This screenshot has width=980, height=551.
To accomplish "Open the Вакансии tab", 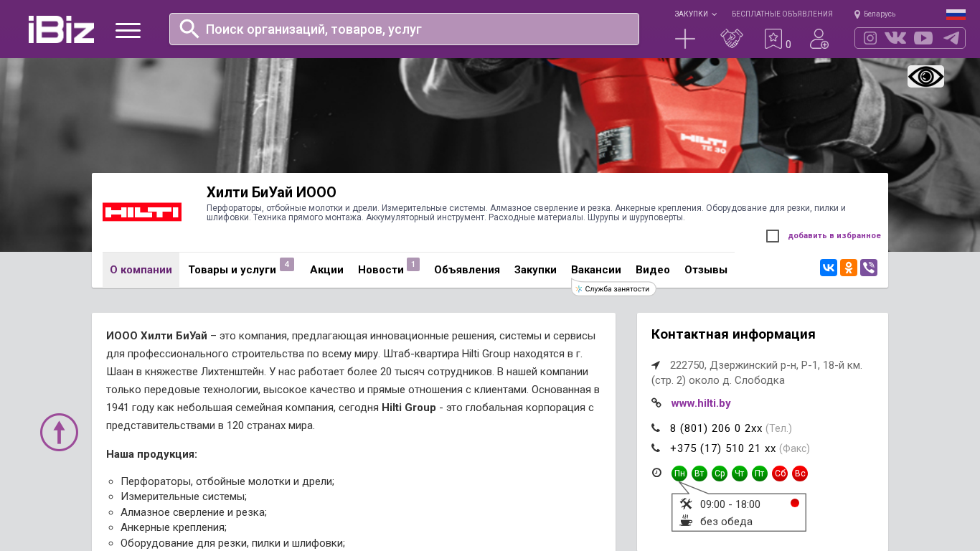I will click(x=596, y=270).
